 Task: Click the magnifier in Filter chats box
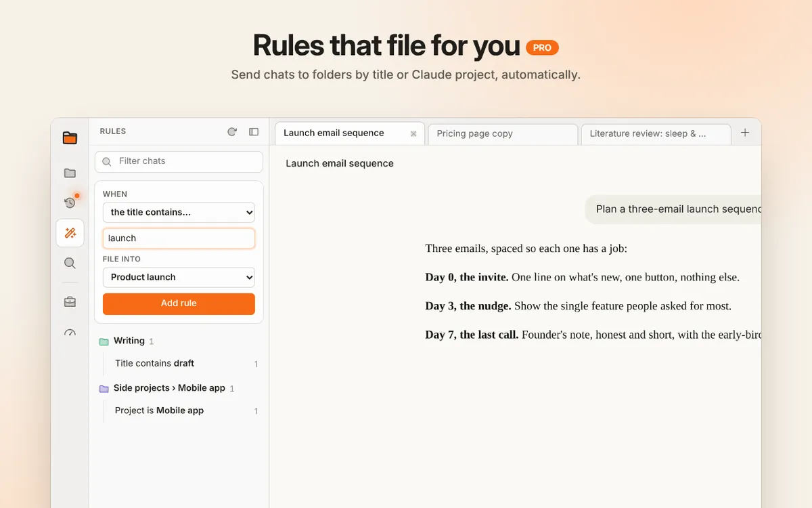(107, 162)
